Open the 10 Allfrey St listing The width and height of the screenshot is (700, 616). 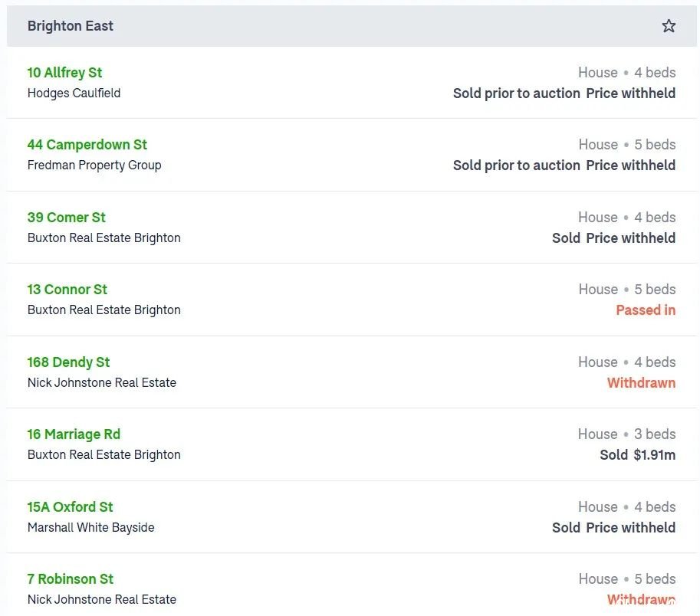(x=64, y=72)
